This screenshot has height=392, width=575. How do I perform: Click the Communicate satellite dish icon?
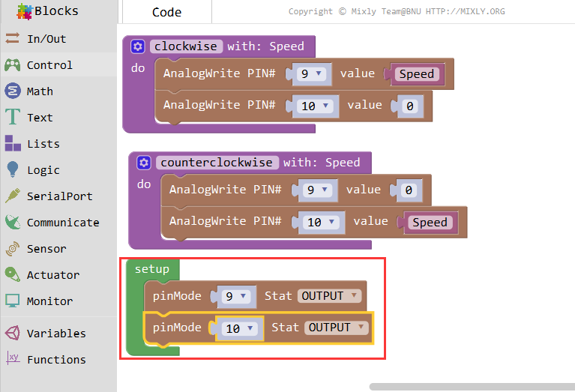click(13, 222)
